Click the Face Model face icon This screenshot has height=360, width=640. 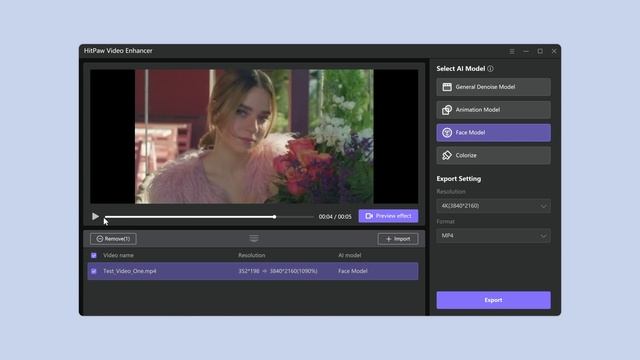[447, 133]
